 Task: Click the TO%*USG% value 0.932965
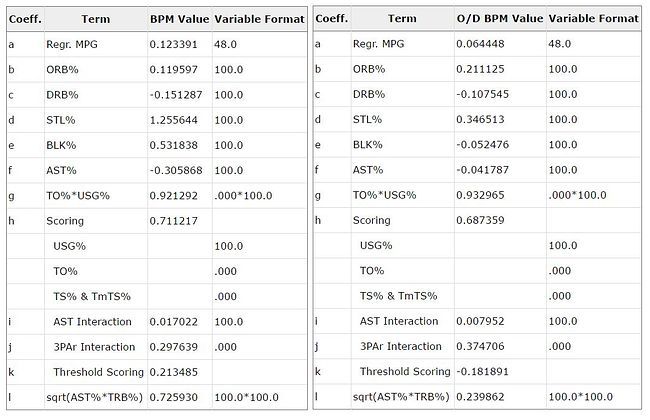click(480, 195)
